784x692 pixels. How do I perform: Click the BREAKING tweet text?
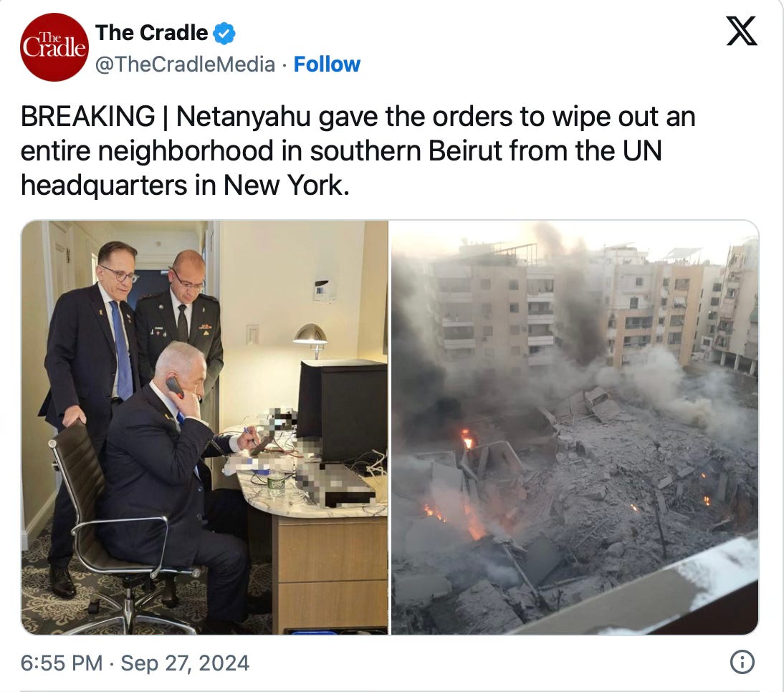click(358, 150)
